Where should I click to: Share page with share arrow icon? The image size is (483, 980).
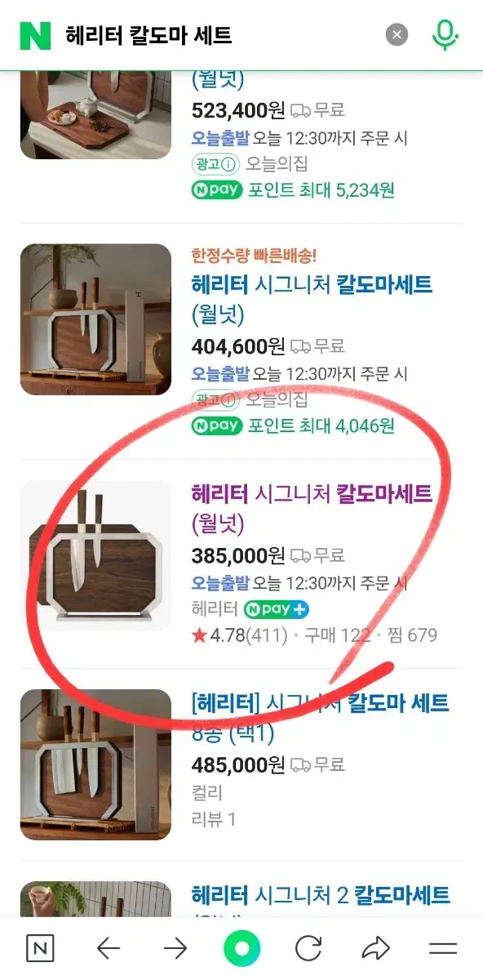[375, 948]
